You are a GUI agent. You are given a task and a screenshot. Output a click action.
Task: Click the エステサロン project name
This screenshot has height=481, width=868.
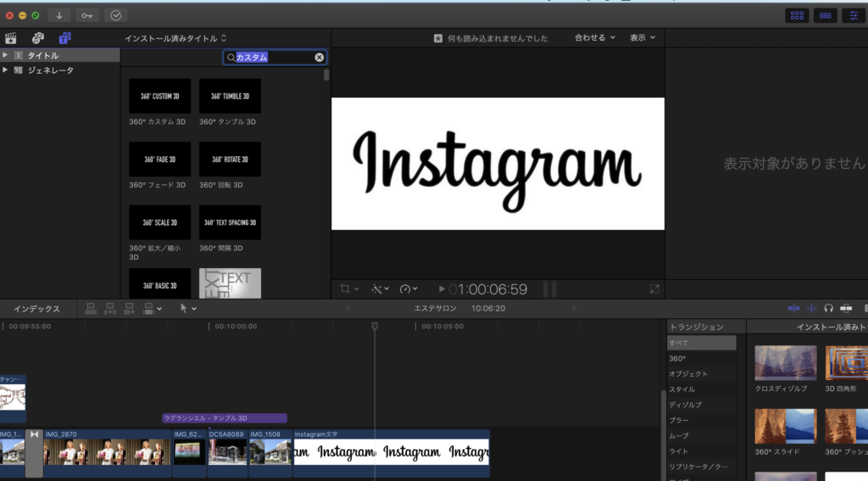tap(435, 309)
